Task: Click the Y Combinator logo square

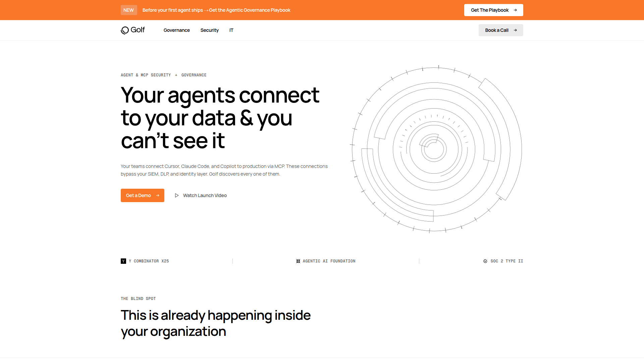Action: click(x=123, y=261)
